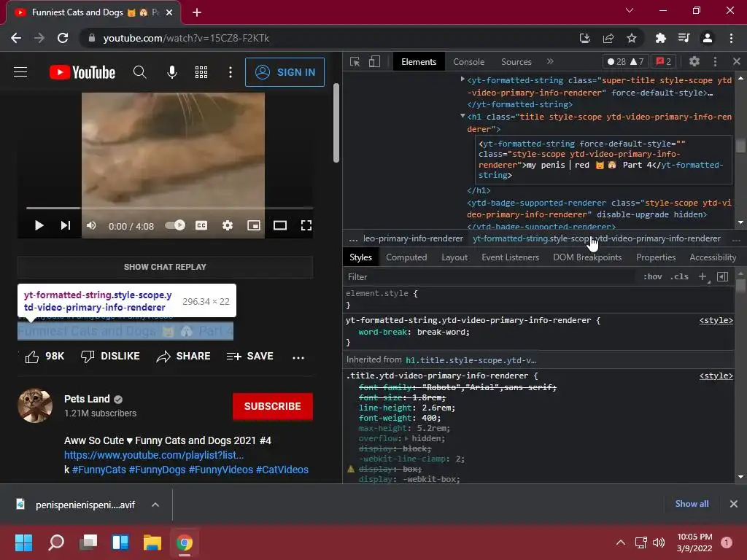Viewport: 747px width, 560px height.
Task: Open Windows Start menu
Action: coord(23,542)
